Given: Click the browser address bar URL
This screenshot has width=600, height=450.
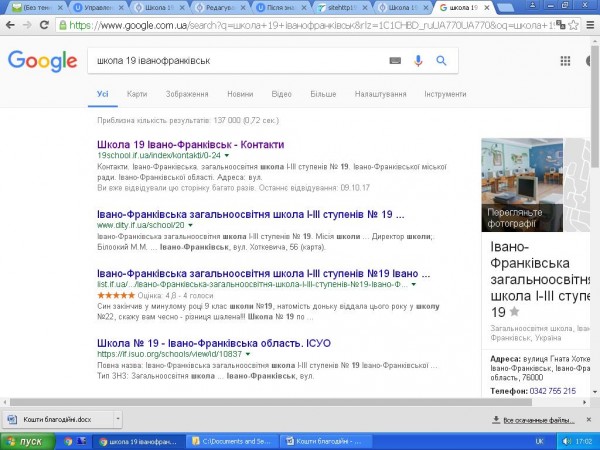Looking at the screenshot, I should (x=312, y=25).
